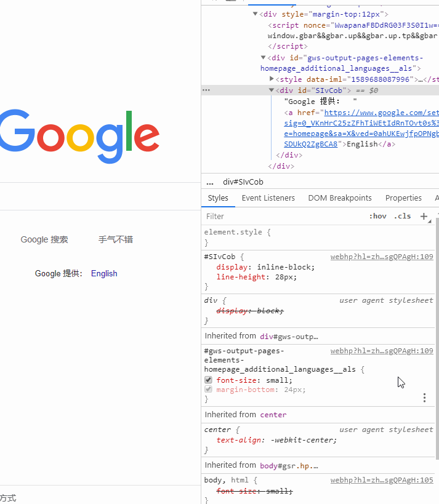The height and width of the screenshot is (504, 439).
Task: Click the display: inline-block value
Action: tap(286, 267)
